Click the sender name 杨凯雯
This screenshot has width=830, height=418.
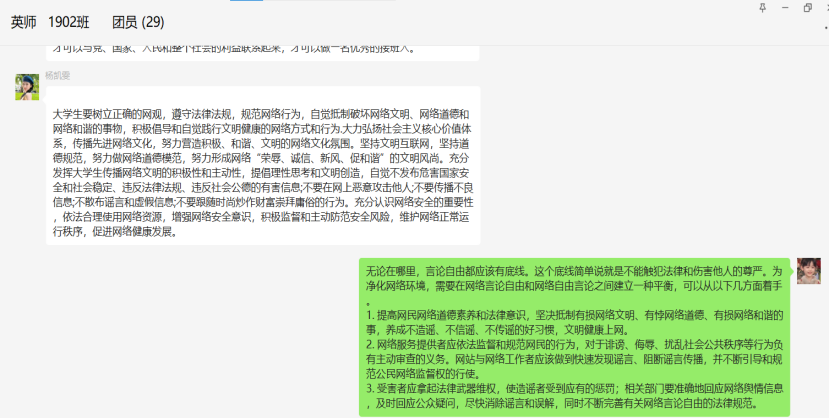57,76
